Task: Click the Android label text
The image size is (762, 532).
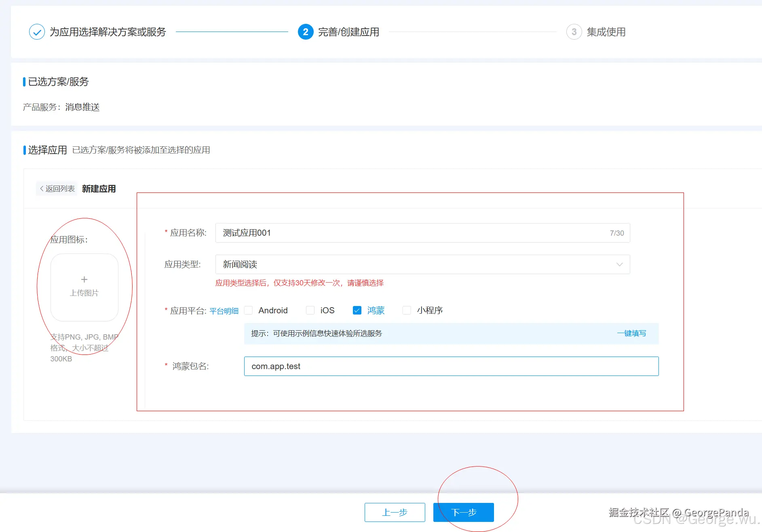Action: tap(273, 310)
